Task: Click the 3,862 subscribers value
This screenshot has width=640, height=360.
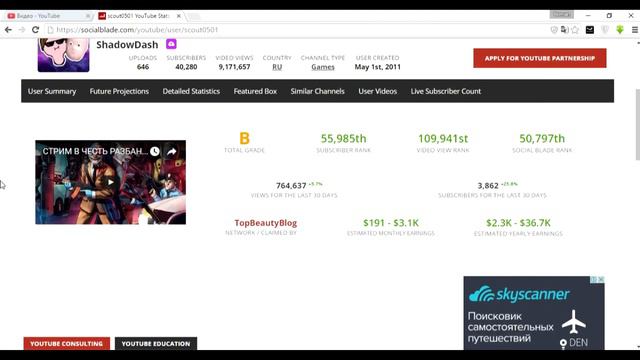Action: tap(488, 186)
